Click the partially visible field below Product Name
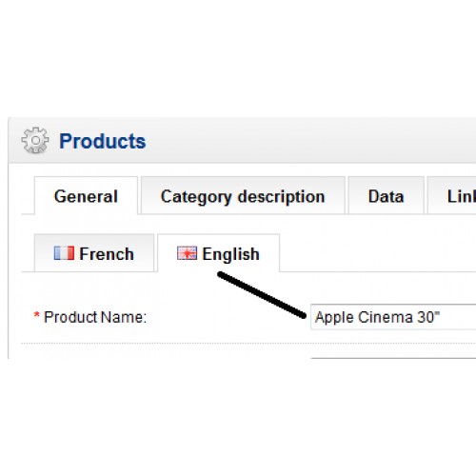 pos(393,358)
